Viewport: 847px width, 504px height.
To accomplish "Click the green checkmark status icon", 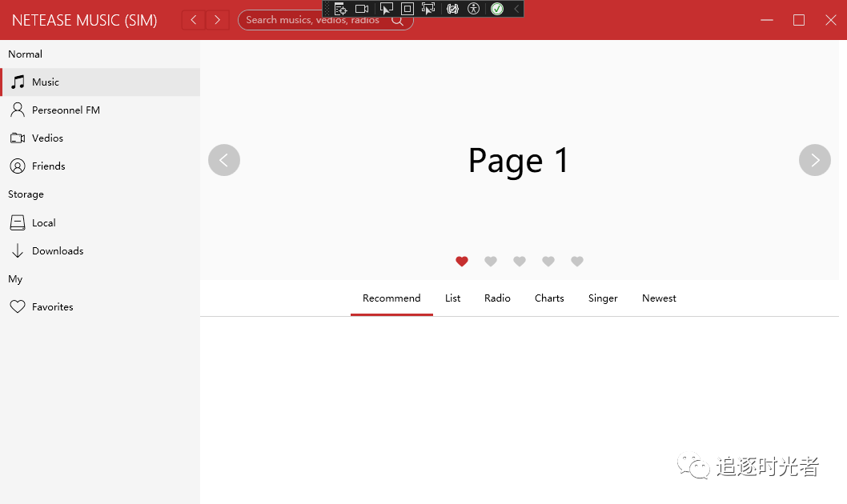I will [497, 9].
